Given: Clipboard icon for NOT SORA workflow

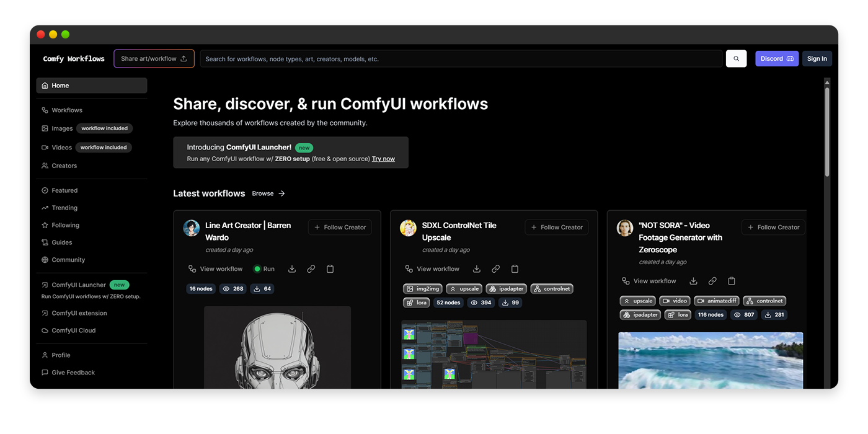Looking at the screenshot, I should coord(732,281).
